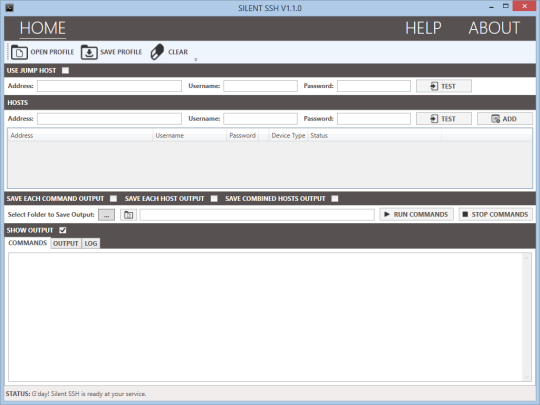Focus the Hosts Password input field
The width and height of the screenshot is (540, 405).
[374, 118]
